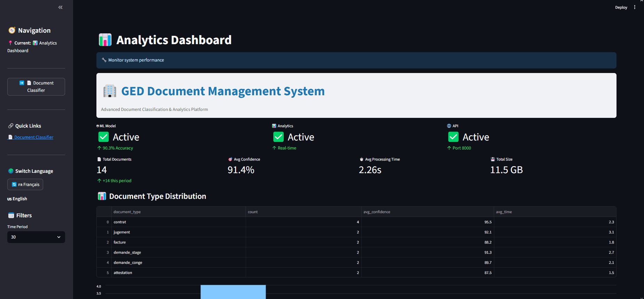The height and width of the screenshot is (299, 644).
Task: Click the stopwatch icon beside Avg Processing Time
Action: click(361, 159)
